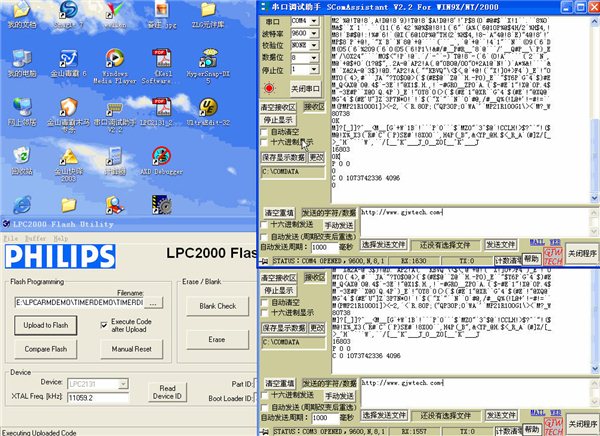Click 手动发送 button in COM4 window
Image resolution: width=600 pixels, height=436 pixels.
(339, 225)
